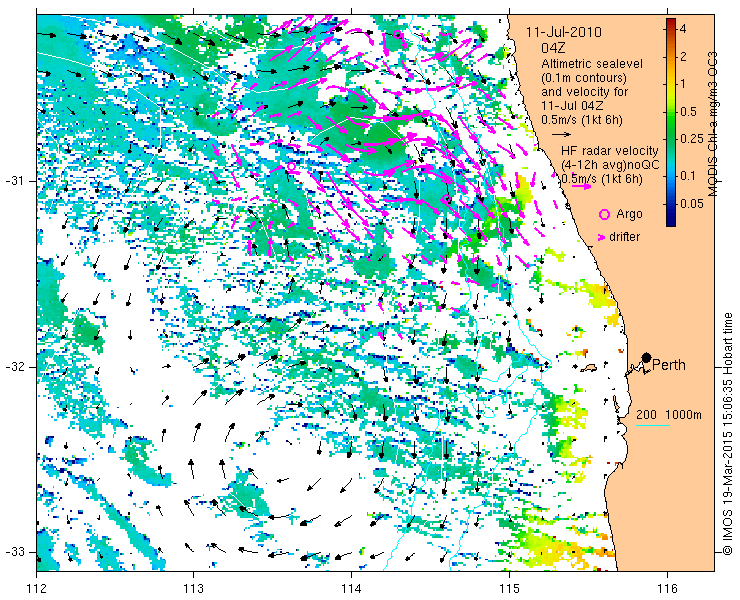Click the longitude axis label '115'

(509, 589)
